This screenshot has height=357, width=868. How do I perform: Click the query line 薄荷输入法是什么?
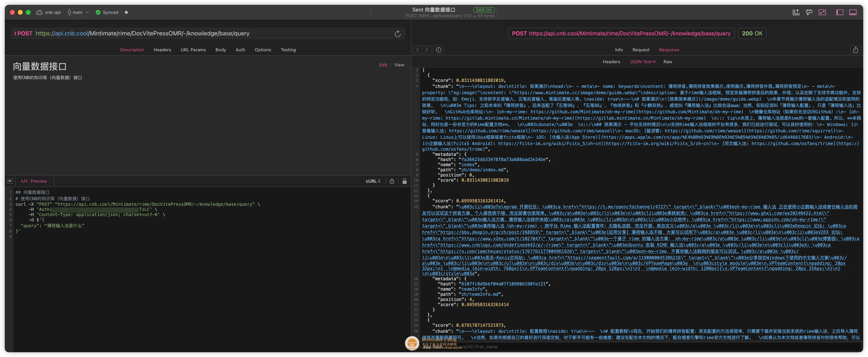click(x=52, y=226)
